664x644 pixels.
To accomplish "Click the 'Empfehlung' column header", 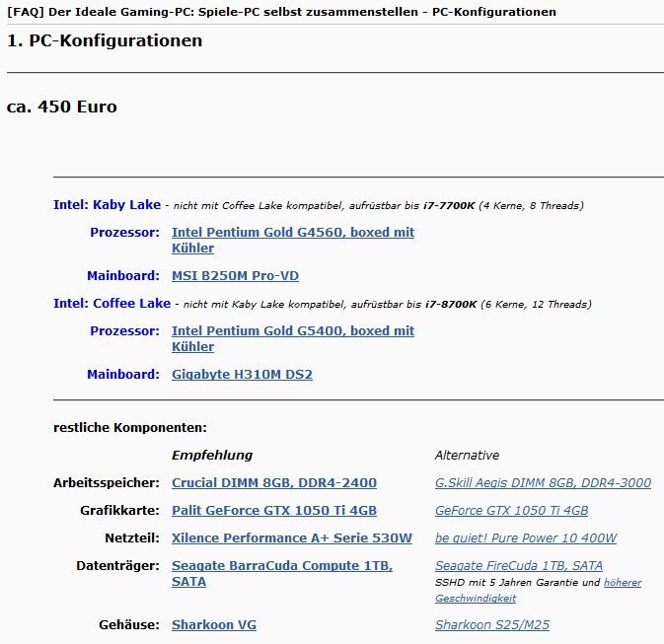I will (x=212, y=456).
